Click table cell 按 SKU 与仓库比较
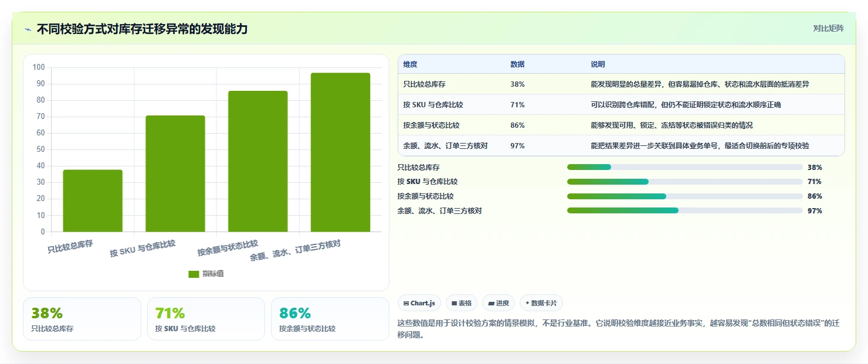 point(433,105)
